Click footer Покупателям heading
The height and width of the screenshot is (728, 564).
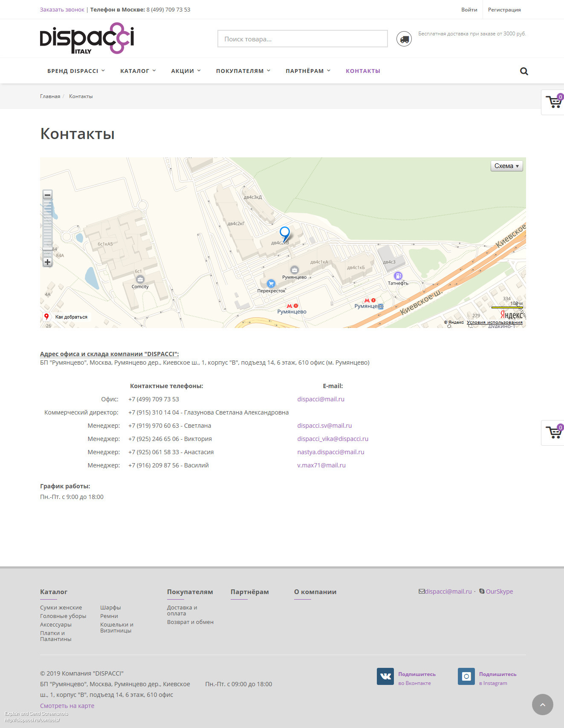tap(190, 592)
